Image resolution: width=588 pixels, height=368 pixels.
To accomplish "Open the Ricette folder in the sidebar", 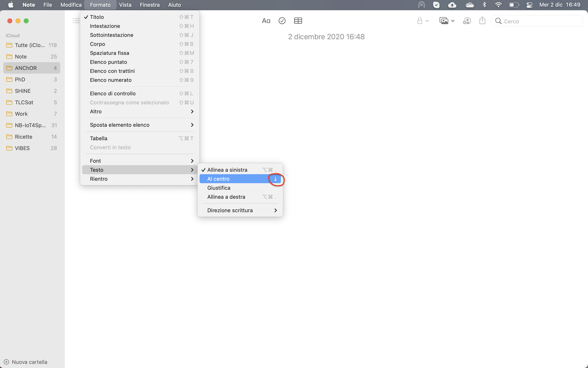I will pos(24,137).
